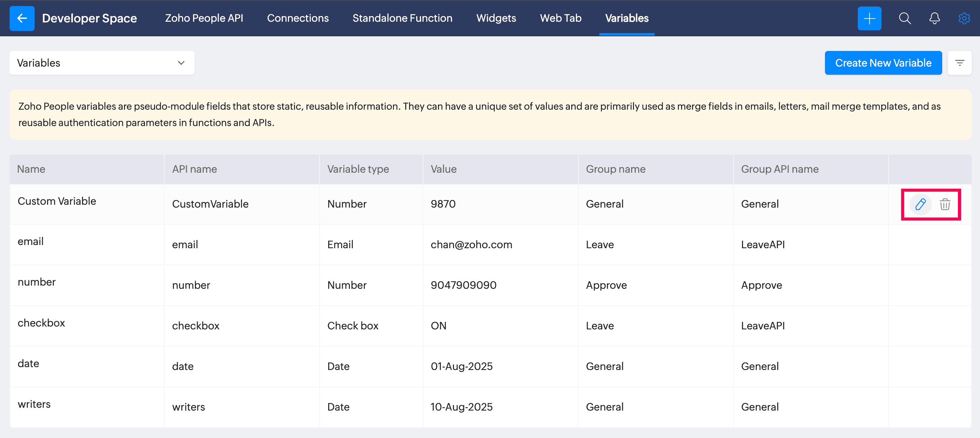Click the Name column header

click(31, 169)
